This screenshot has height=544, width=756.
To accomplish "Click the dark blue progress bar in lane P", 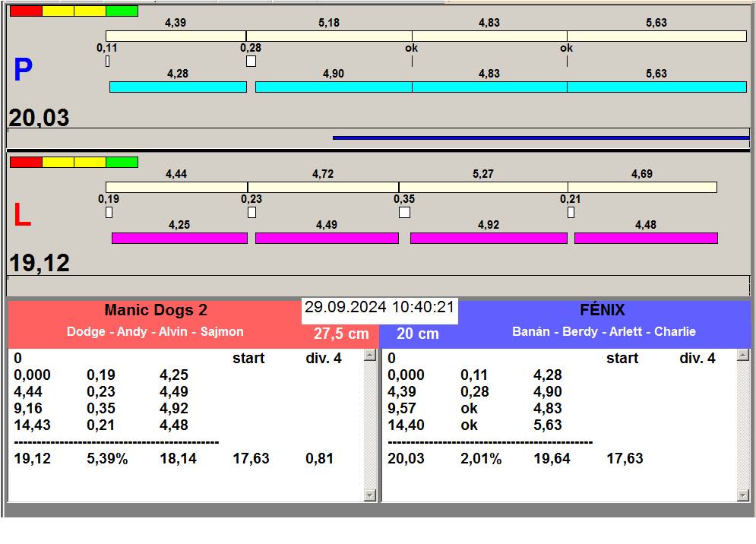I will [540, 138].
